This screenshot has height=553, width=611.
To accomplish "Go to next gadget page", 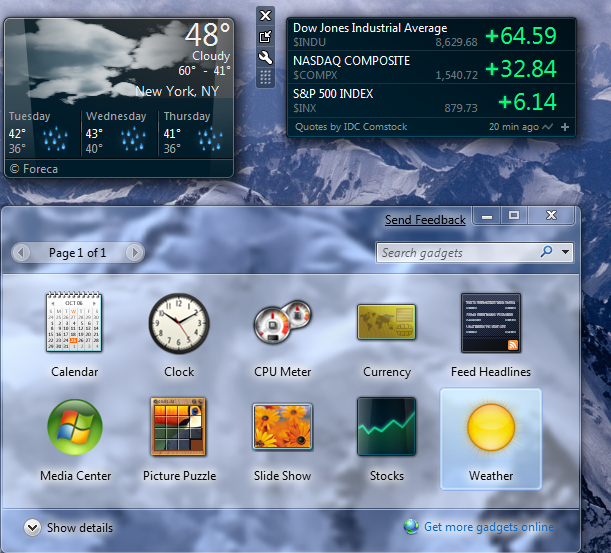I will 134,253.
